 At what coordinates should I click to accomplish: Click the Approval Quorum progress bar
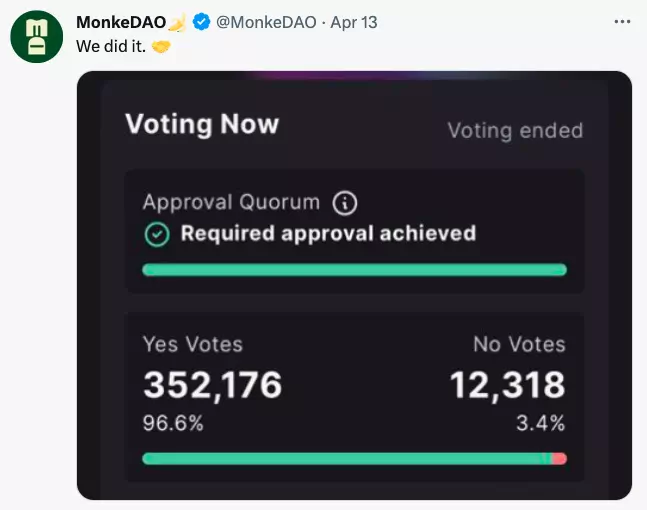tap(354, 270)
